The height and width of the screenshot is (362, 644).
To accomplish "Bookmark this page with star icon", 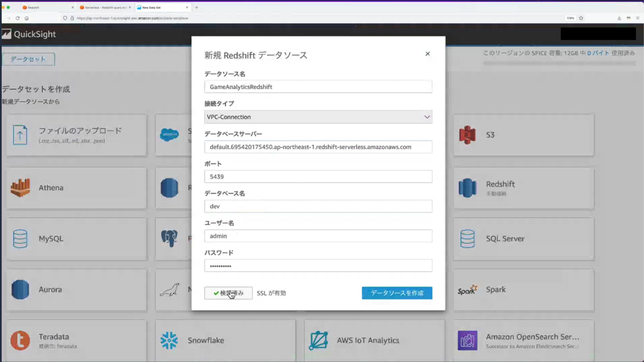I will coord(581,18).
